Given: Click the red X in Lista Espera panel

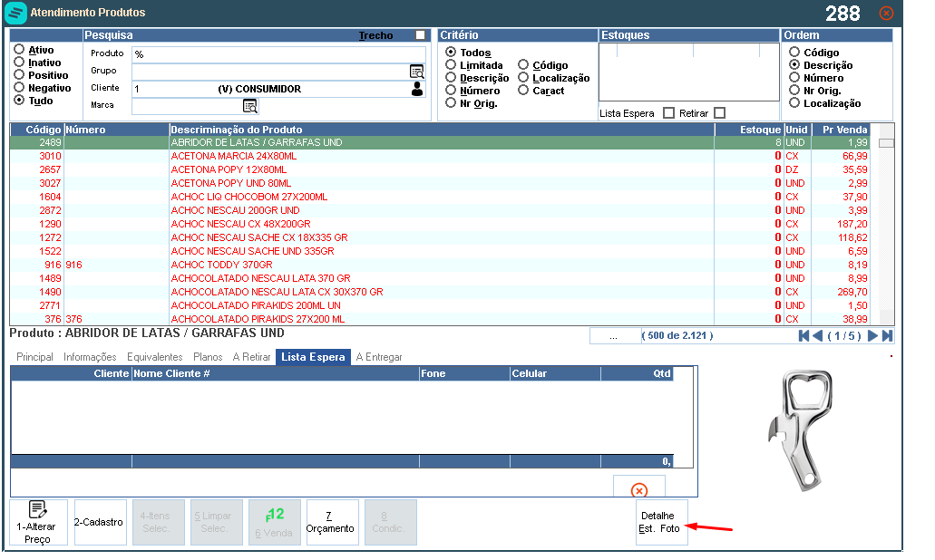Looking at the screenshot, I should pos(639,489).
